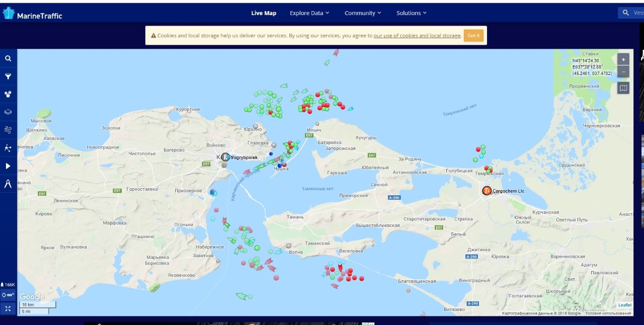
Task: Select the distance measuring compass tool
Action: tap(8, 184)
